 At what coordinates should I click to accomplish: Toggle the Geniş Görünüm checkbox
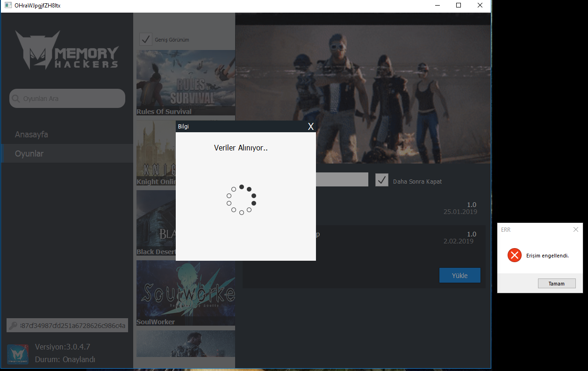coord(146,39)
